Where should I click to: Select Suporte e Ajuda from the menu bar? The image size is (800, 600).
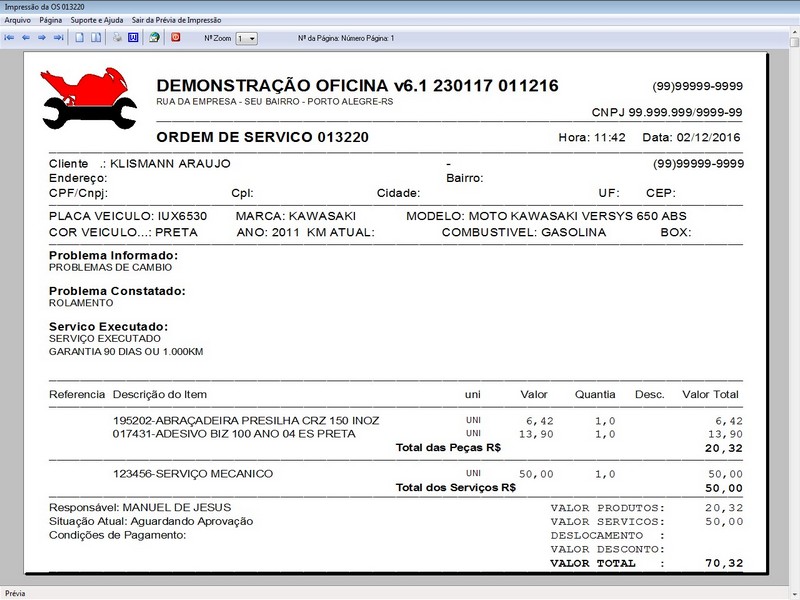click(x=96, y=17)
